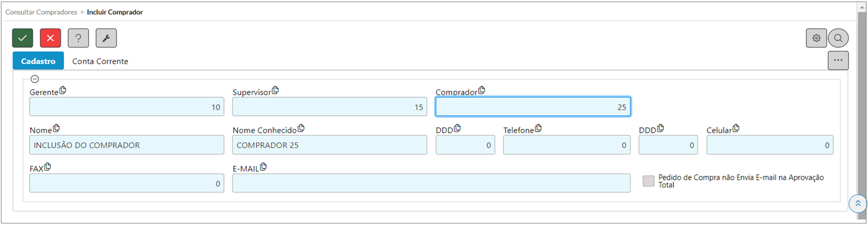Click the copy icon beside Celular label
868x225 pixels.
736,128
